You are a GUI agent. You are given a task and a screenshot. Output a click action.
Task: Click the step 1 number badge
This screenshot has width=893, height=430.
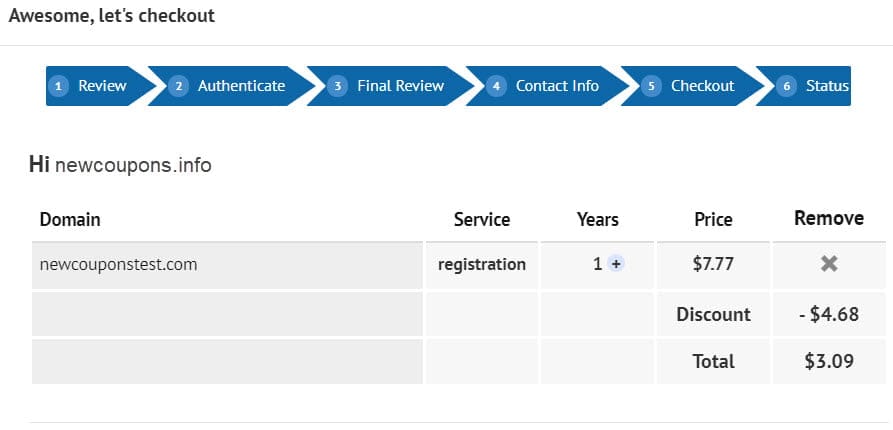tap(60, 86)
